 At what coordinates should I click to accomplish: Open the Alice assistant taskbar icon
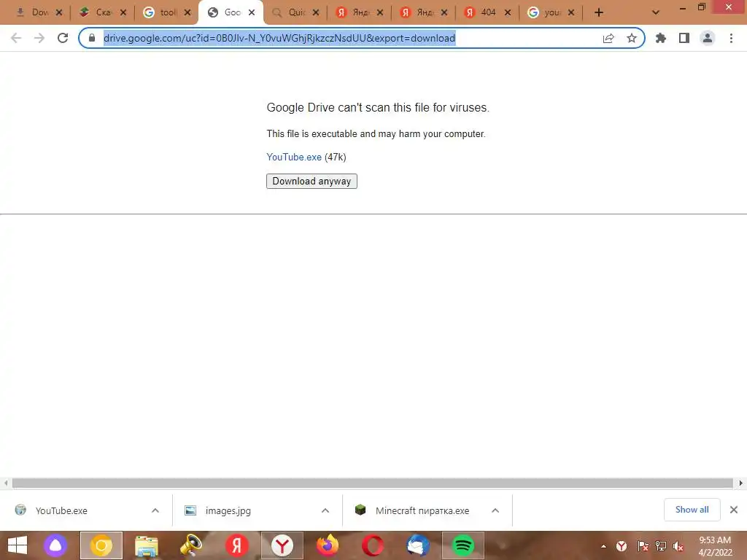[55, 545]
